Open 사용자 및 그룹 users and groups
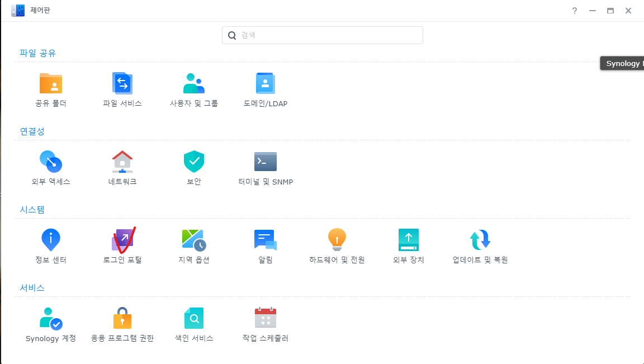Viewport: 644px width, 364px height. point(194,84)
